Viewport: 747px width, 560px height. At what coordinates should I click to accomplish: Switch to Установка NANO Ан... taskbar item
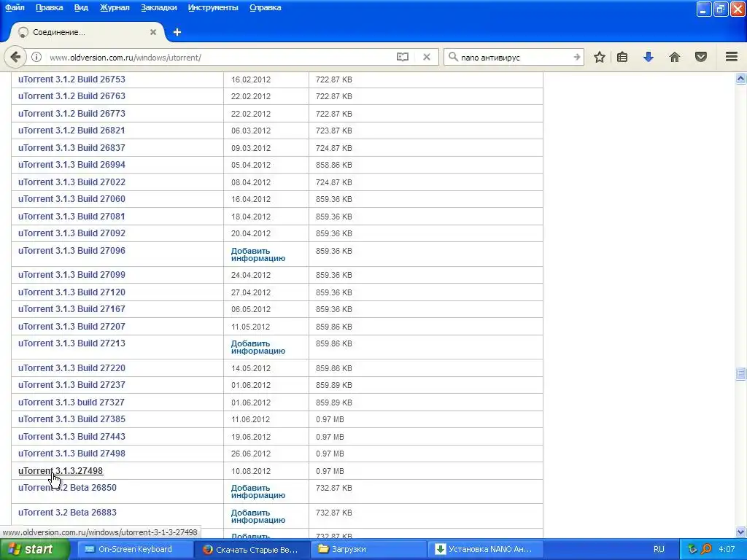click(485, 550)
